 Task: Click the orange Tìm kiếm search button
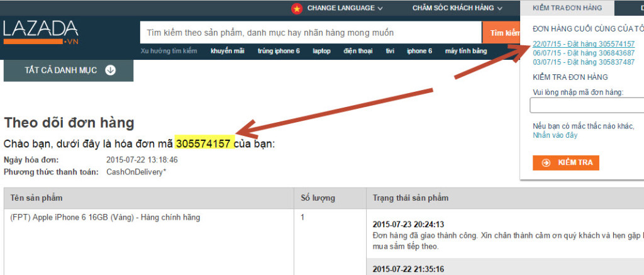501,33
